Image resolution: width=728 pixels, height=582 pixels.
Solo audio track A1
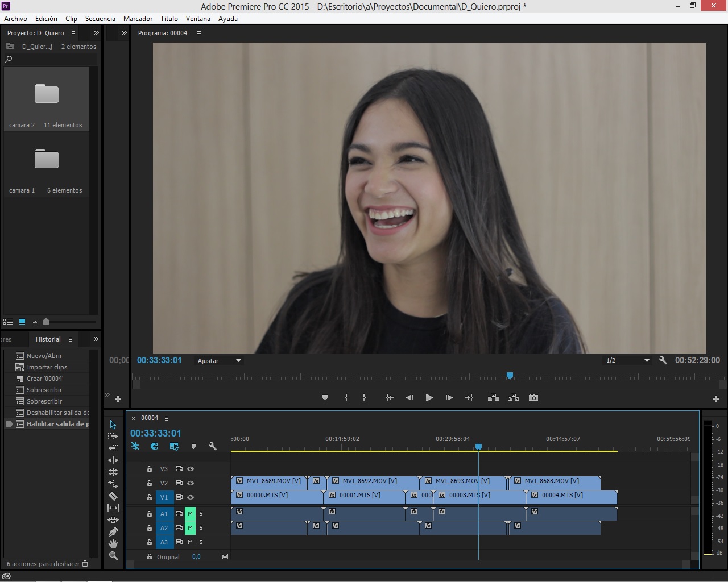pos(201,513)
